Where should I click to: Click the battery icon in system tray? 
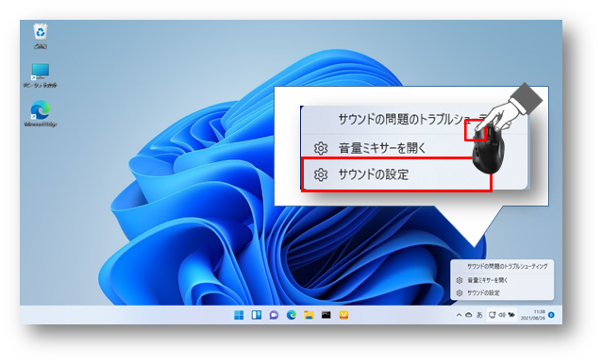coord(511,315)
